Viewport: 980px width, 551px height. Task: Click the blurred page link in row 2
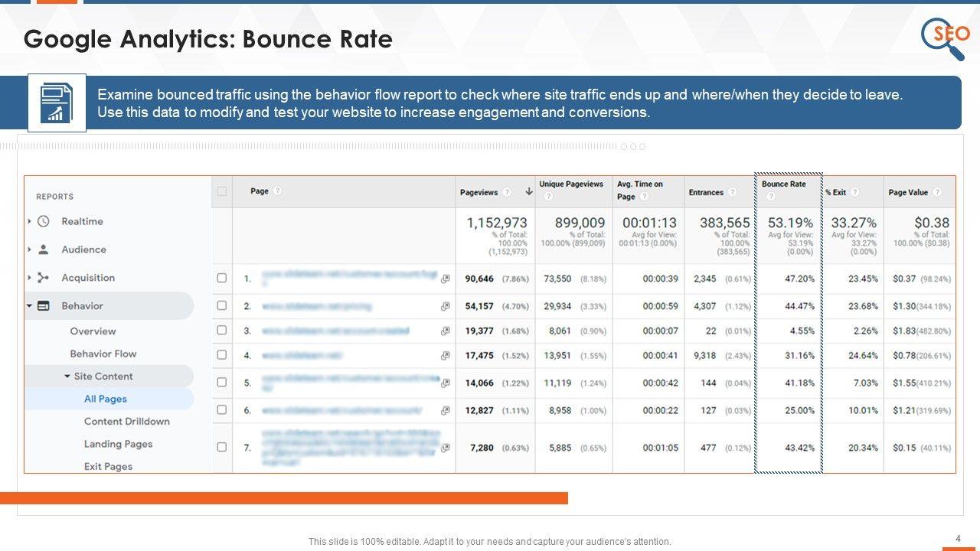click(x=316, y=306)
